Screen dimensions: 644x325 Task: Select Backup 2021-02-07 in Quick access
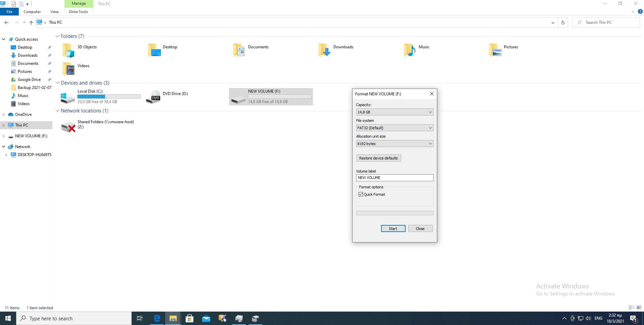tap(31, 88)
